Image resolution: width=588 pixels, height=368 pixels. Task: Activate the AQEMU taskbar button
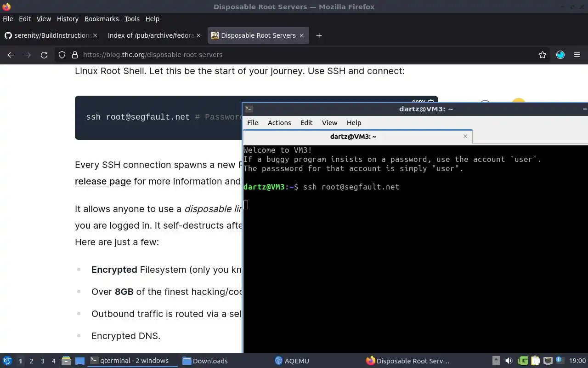[x=317, y=361]
